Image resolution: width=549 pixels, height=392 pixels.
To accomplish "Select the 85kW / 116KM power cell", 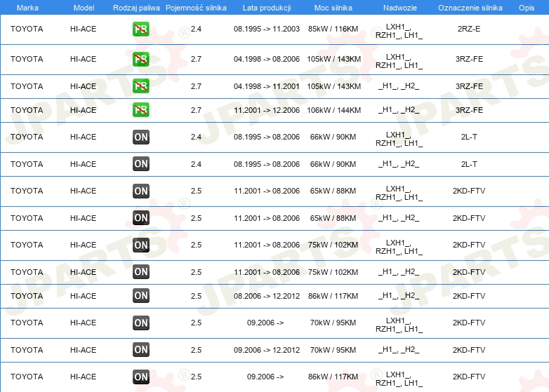I will click(333, 29).
